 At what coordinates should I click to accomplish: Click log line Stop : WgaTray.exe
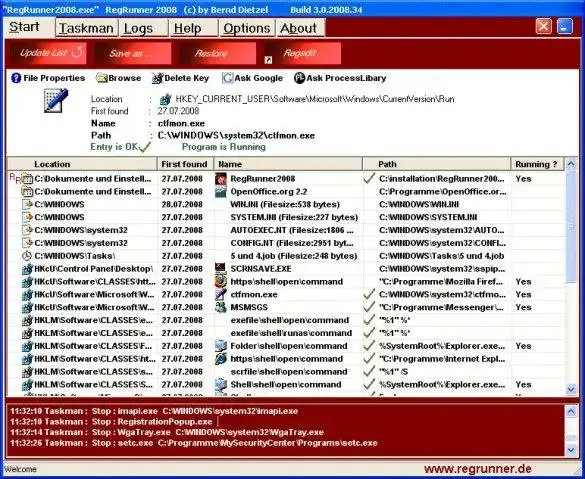click(x=167, y=432)
